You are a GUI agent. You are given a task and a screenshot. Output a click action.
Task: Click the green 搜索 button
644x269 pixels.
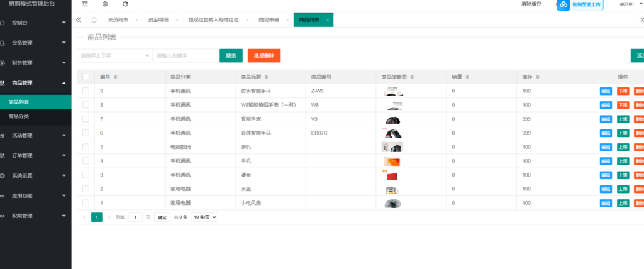coord(231,56)
